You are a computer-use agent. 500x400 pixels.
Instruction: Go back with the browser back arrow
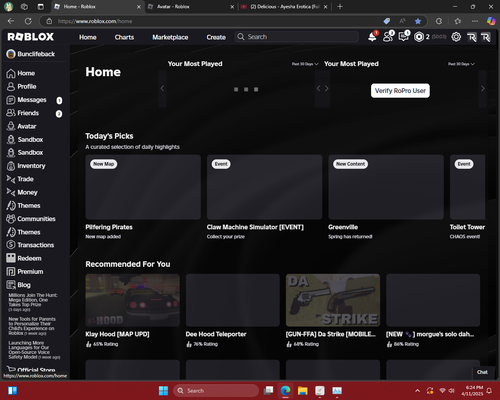[x=11, y=21]
